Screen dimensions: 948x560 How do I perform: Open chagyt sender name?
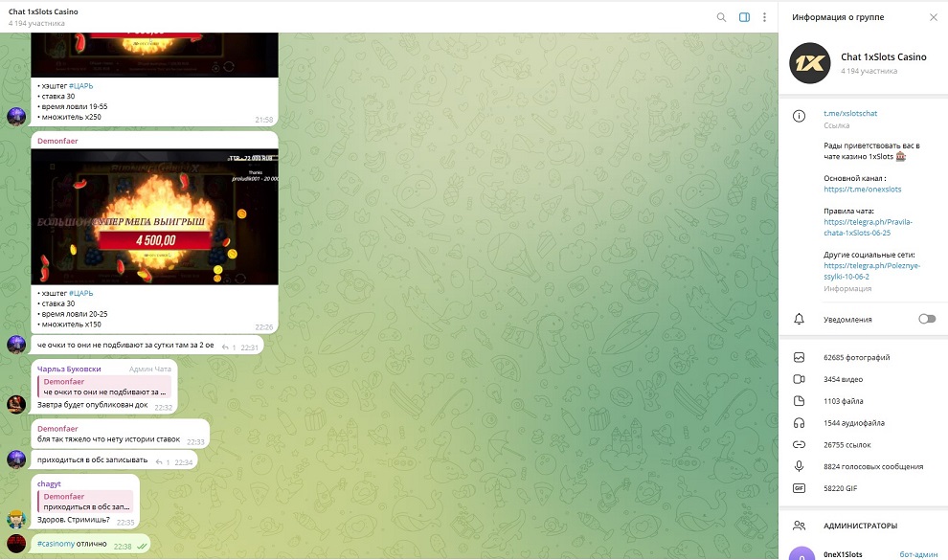tap(49, 483)
